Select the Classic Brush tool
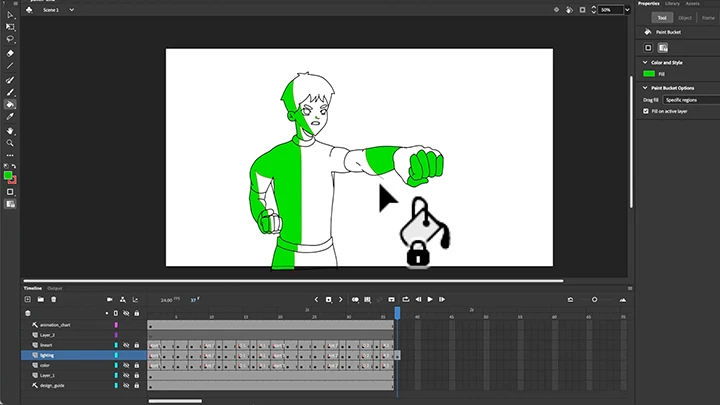 coord(10,92)
